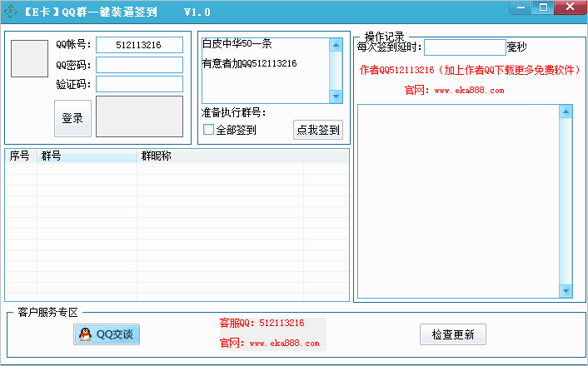The width and height of the screenshot is (588, 366).
Task: Click 官网 www.eka888.com in the service area
Action: [x=270, y=344]
